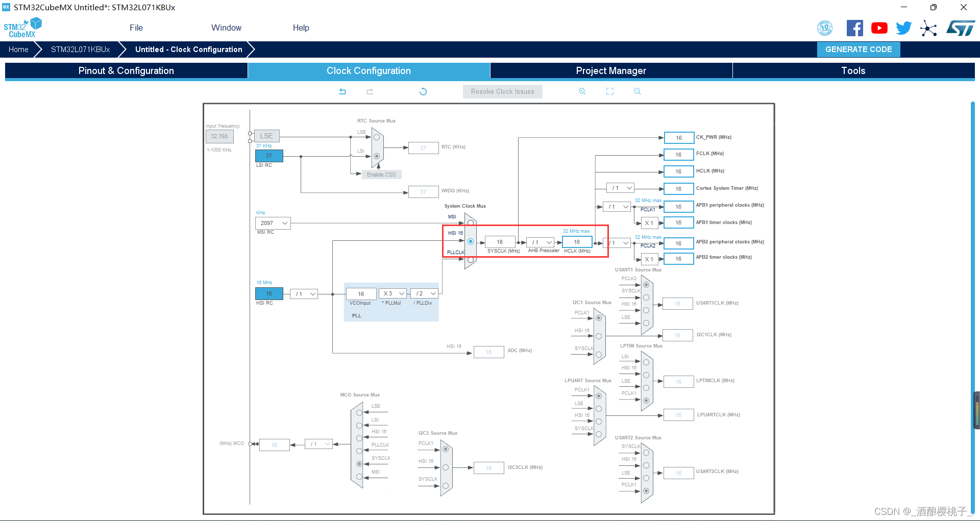Select LSE in RTC Source Mux
980x521 pixels.
click(377, 137)
